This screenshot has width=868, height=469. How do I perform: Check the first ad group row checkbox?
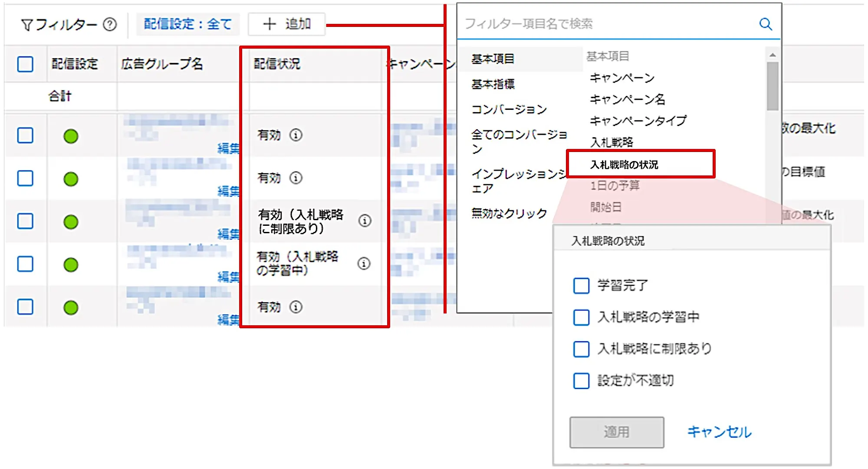(25, 135)
